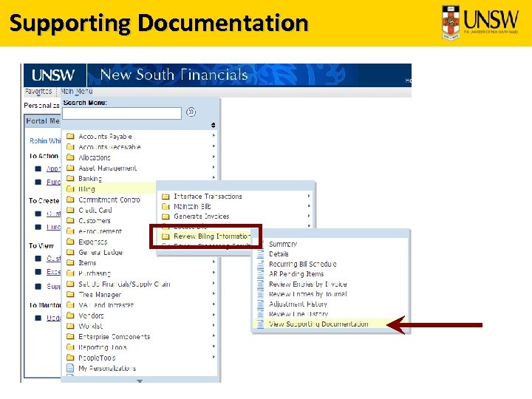Select Details in billing submenu
The image size is (532, 399).
click(279, 253)
